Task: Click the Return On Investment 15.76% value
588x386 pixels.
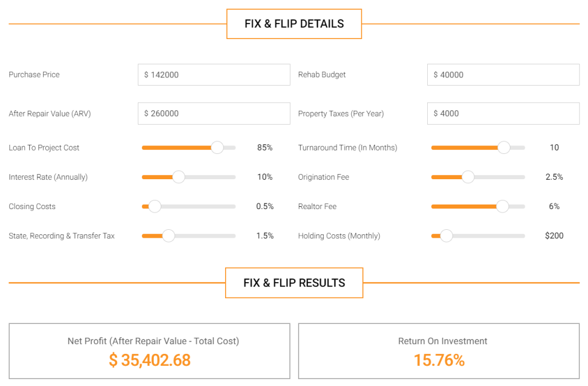Action: click(439, 360)
